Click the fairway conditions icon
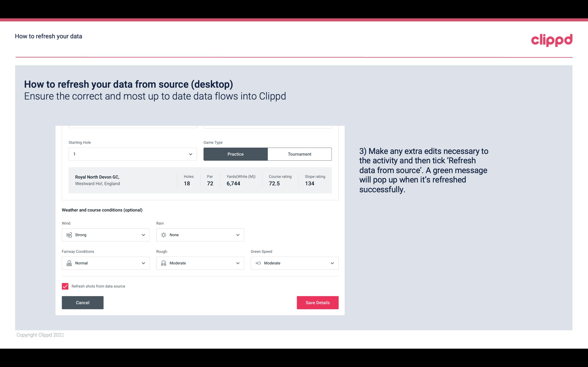588x367 pixels. (69, 263)
